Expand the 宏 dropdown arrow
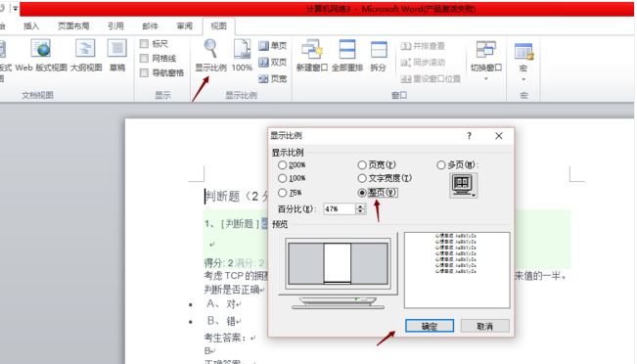 point(523,79)
